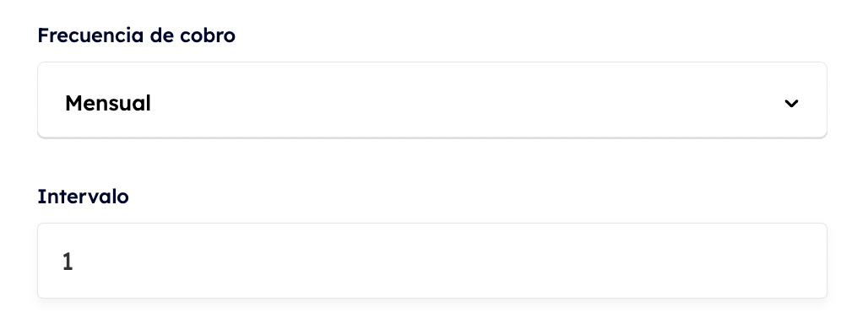Viewport: 868px width, 329px height.
Task: Open the Frecuencia de cobro dropdown
Action: click(432, 100)
